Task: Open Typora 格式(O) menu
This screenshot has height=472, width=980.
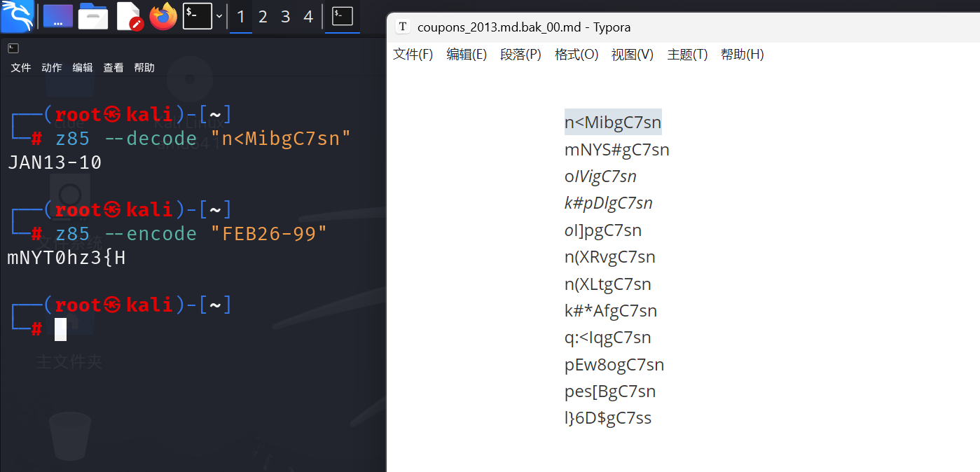Action: point(577,55)
